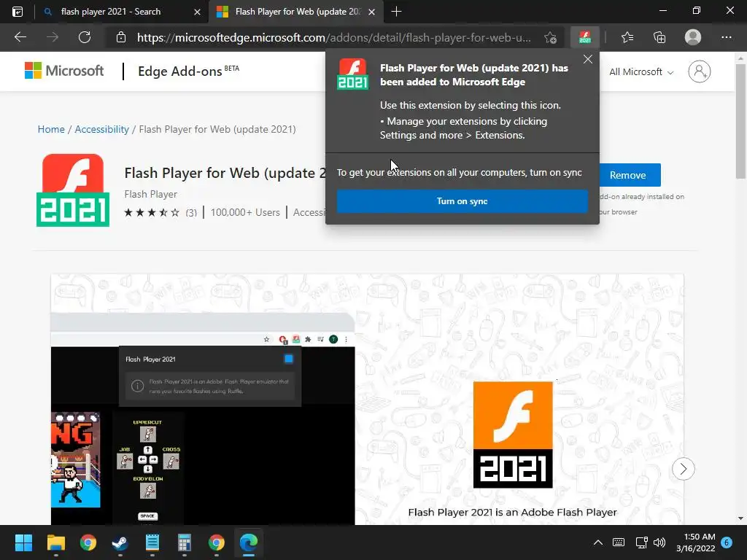Advance screenshots with next arrow

click(683, 469)
